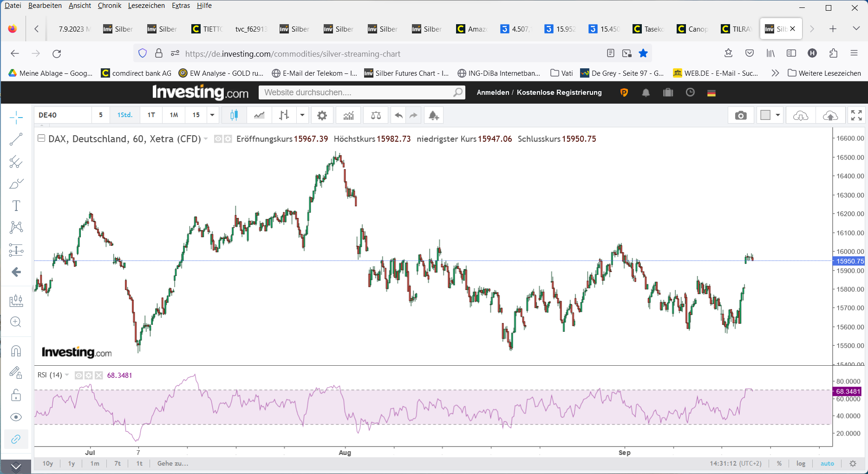Open the Bearbeiten menu
Viewport: 868px width, 474px height.
tap(45, 6)
